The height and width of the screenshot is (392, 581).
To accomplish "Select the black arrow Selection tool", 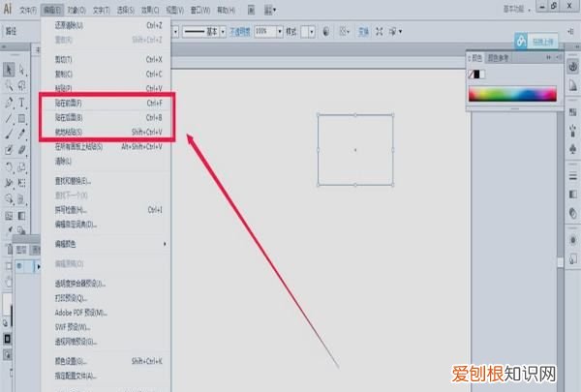I will click(9, 70).
